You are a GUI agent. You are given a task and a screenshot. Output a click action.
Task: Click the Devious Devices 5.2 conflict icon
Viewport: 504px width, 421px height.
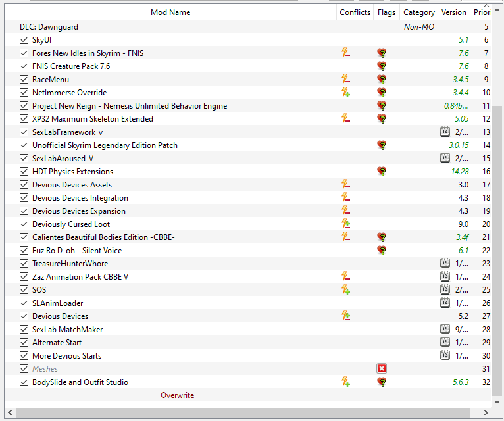[x=345, y=316]
